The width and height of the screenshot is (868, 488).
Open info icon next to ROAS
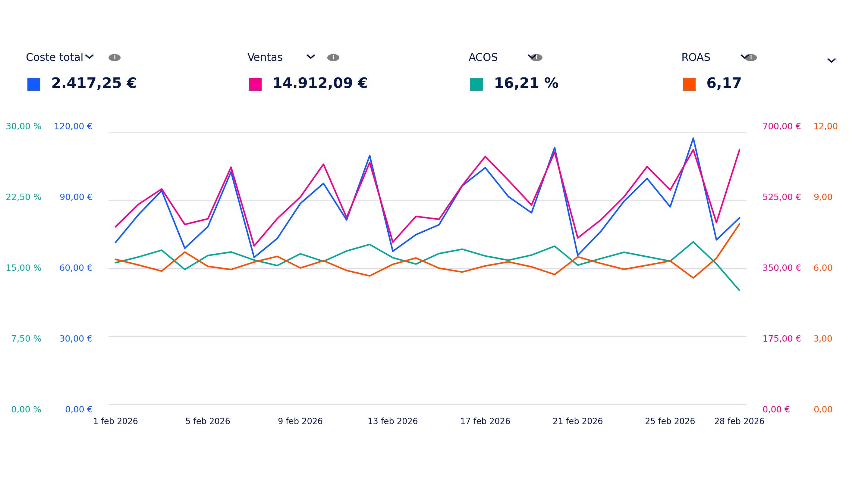click(x=751, y=58)
